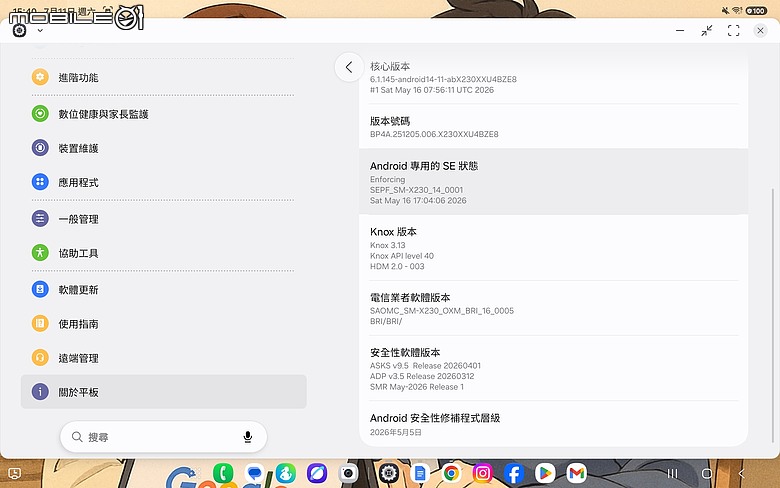Tap the recents navigation button
This screenshot has width=780, height=488.
673,473
